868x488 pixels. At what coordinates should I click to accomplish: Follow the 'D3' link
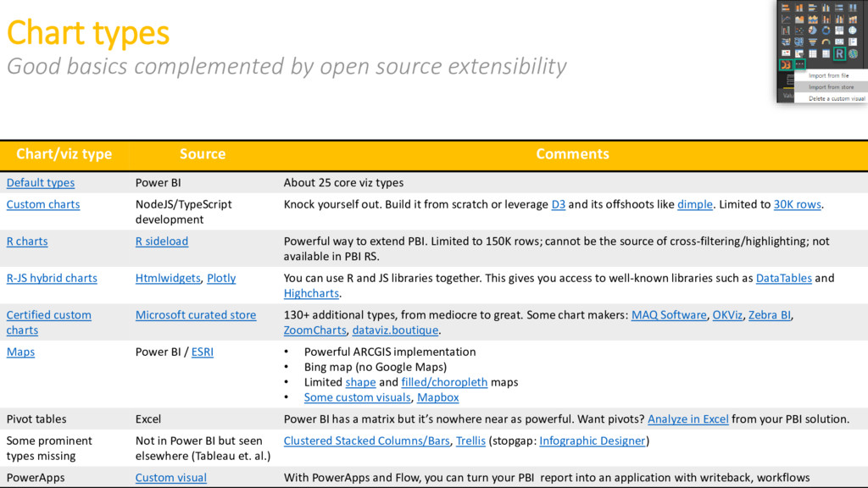(558, 204)
